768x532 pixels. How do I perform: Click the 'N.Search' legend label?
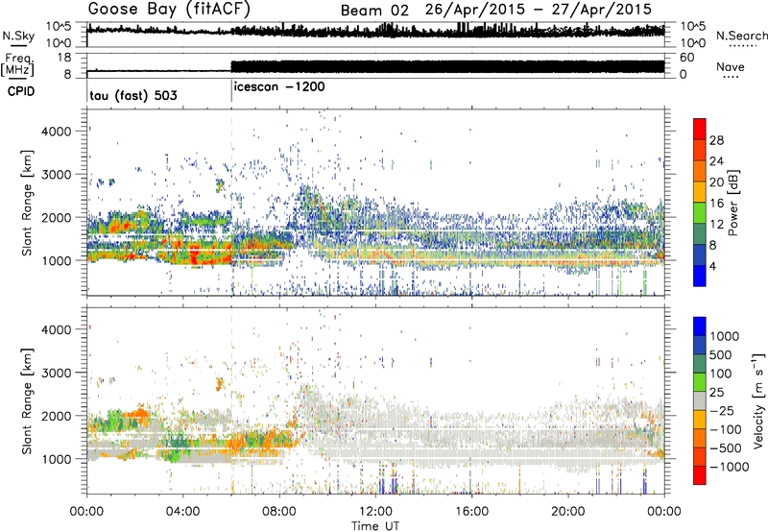tap(741, 36)
